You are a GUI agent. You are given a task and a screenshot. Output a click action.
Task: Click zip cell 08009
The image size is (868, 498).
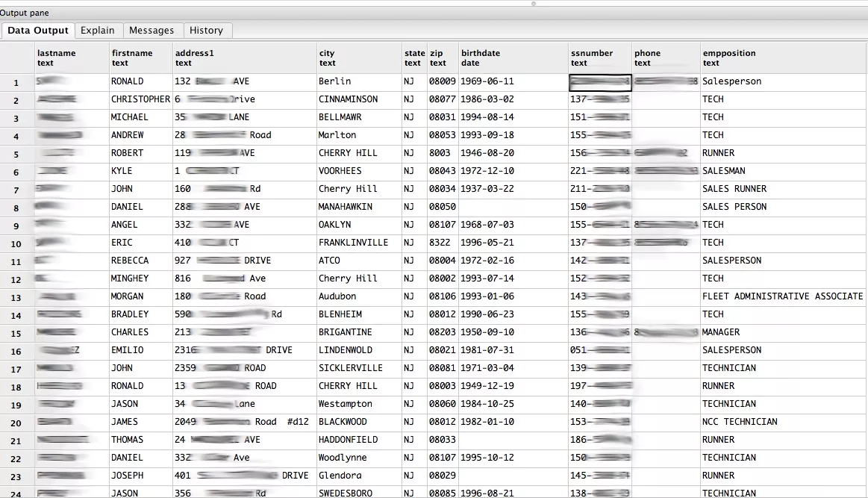click(443, 81)
